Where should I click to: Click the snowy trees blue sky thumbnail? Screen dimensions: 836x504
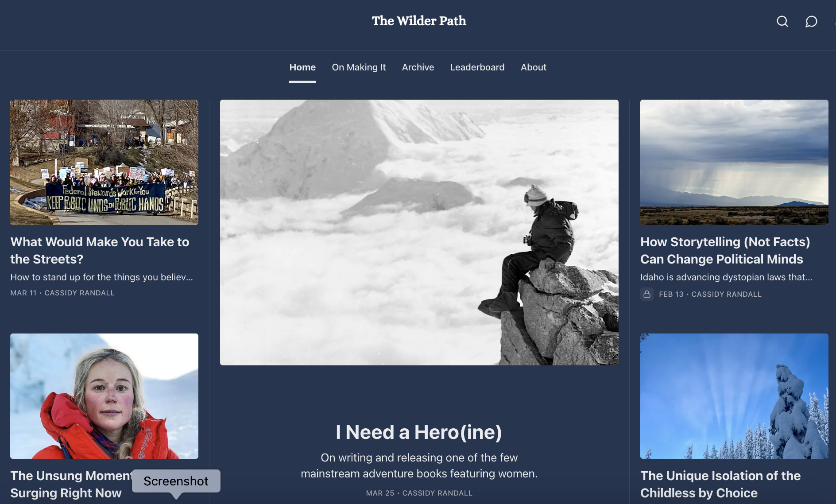[734, 396]
